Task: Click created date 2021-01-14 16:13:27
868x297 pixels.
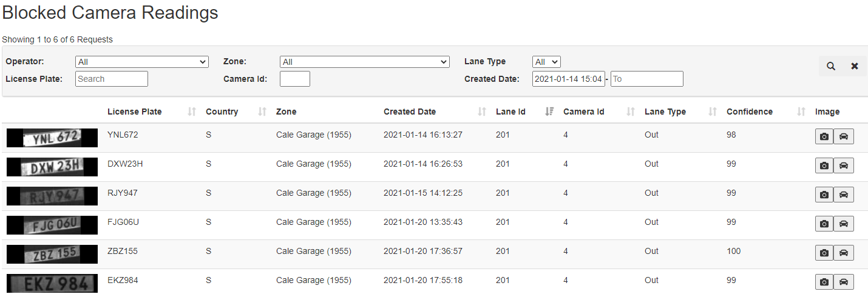Action: [x=423, y=135]
